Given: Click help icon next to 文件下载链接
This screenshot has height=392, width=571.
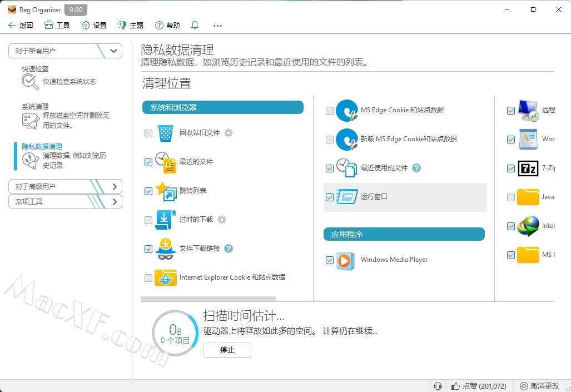Looking at the screenshot, I should (x=229, y=249).
